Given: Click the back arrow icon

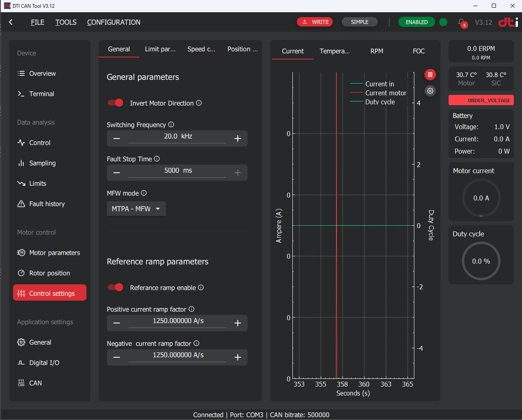Looking at the screenshot, I should [11, 22].
